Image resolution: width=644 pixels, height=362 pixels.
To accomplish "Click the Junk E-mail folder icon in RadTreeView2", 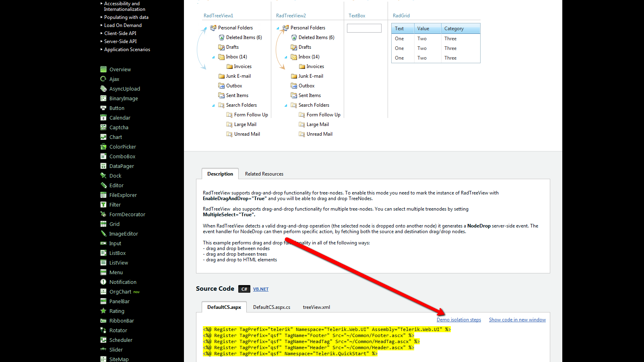I will [x=294, y=76].
